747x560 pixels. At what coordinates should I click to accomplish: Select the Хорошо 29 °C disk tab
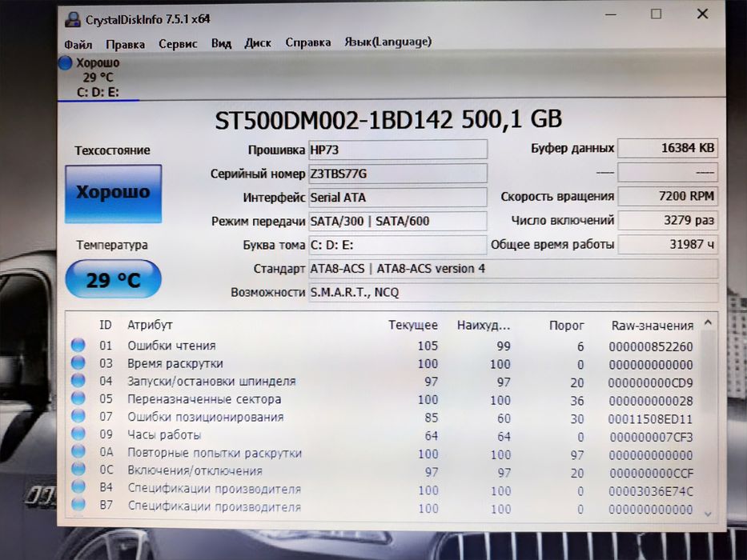(98, 77)
